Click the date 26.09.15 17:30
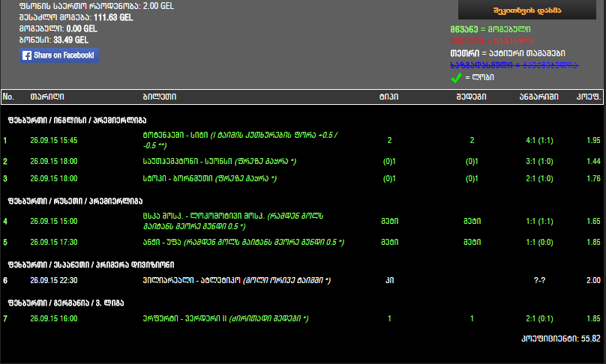Viewport: 606px width, 364px height. pyautogui.click(x=54, y=243)
